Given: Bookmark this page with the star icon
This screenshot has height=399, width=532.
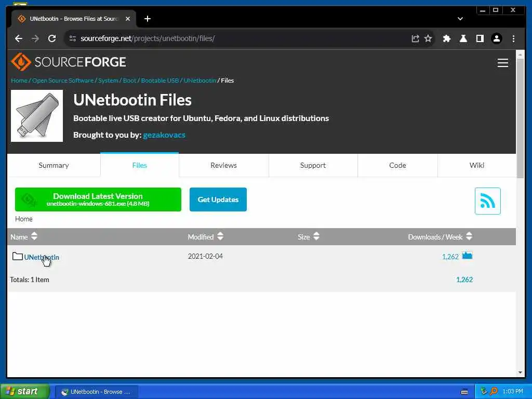Looking at the screenshot, I should pyautogui.click(x=428, y=38).
